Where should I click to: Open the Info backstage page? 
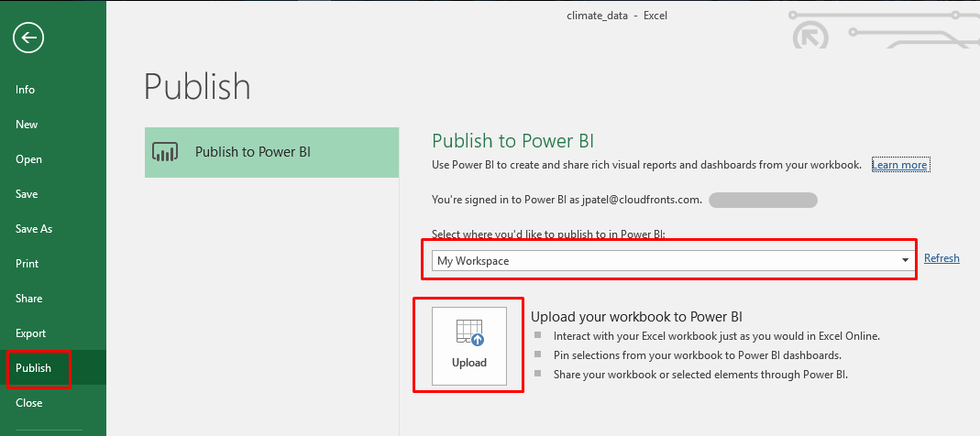[25, 90]
